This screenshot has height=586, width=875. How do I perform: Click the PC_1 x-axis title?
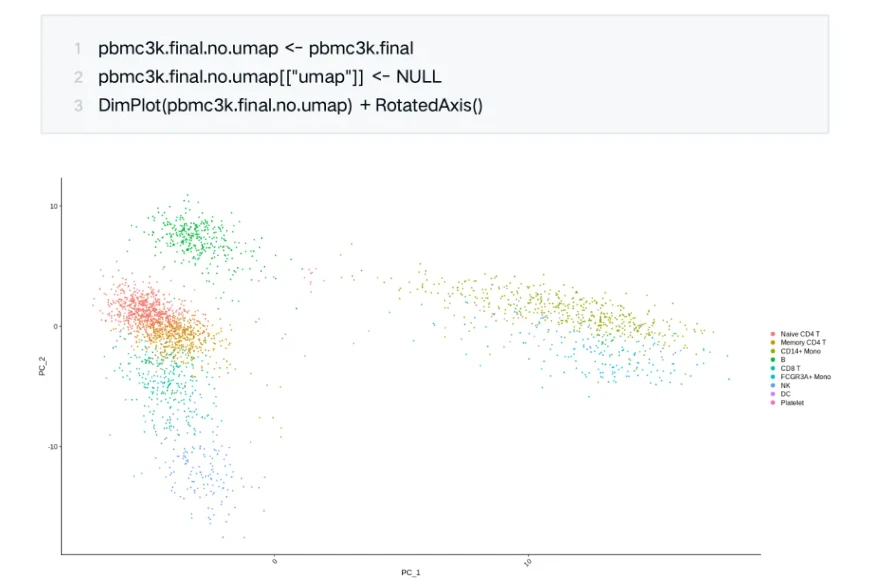coord(411,572)
